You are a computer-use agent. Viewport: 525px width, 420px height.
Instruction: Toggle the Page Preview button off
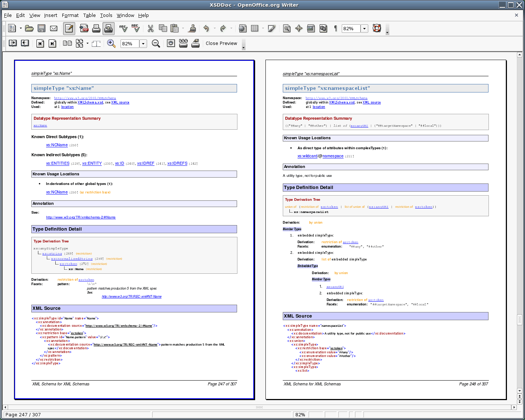click(x=108, y=28)
